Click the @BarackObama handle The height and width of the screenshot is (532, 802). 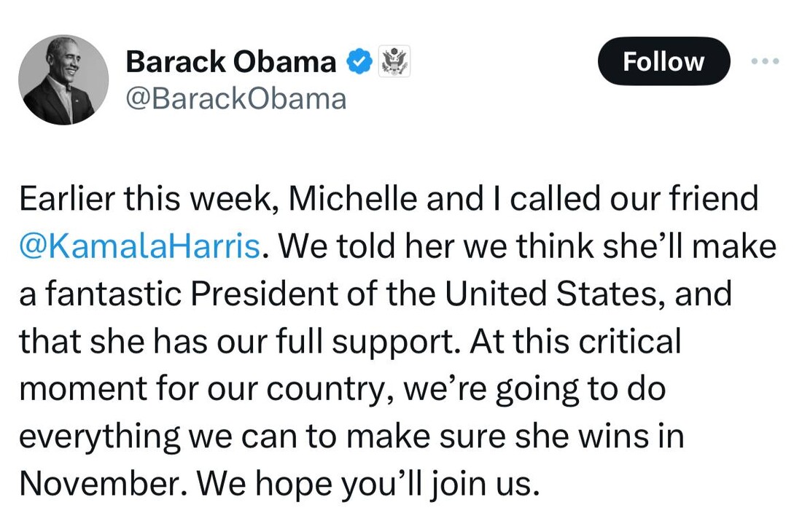point(235,98)
